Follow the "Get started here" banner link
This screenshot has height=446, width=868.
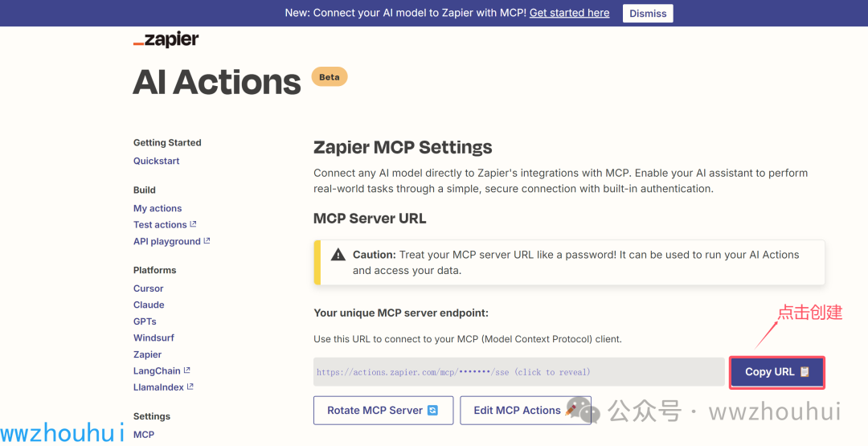click(x=569, y=13)
